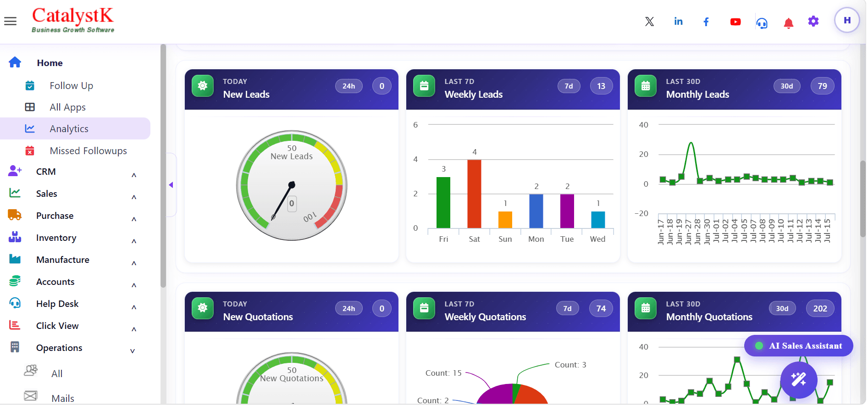Open the YouTube channel icon
This screenshot has width=868, height=406.
pos(735,22)
